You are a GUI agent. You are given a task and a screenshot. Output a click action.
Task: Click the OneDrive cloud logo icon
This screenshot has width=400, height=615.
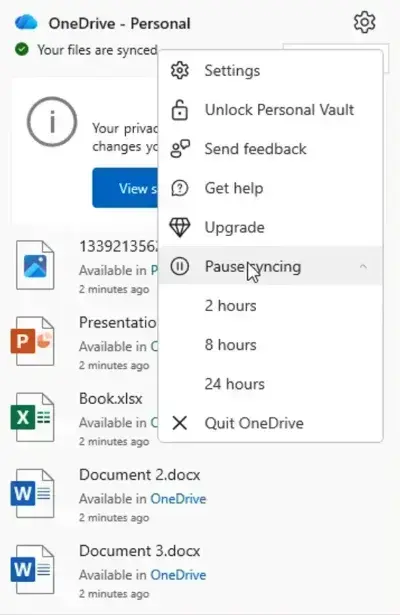26,23
